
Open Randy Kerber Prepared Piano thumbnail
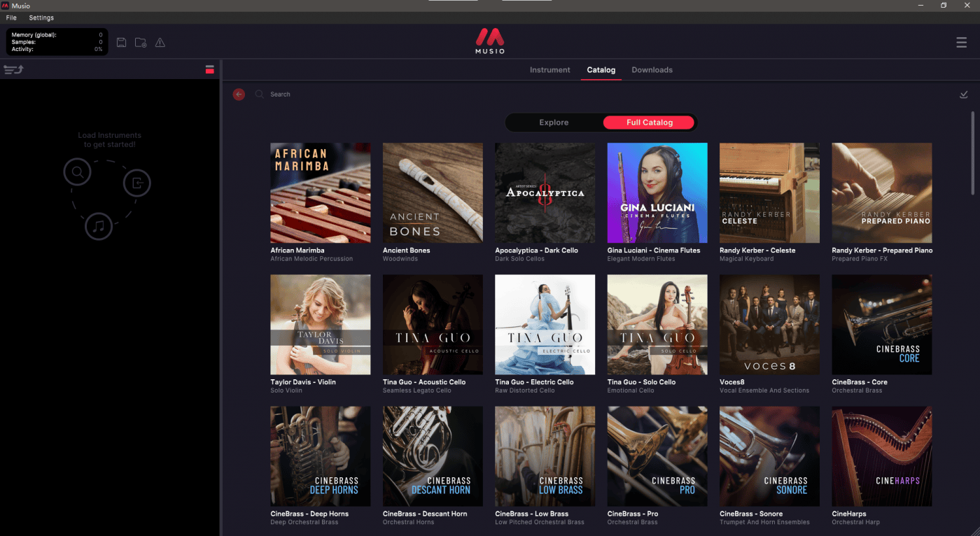point(882,193)
